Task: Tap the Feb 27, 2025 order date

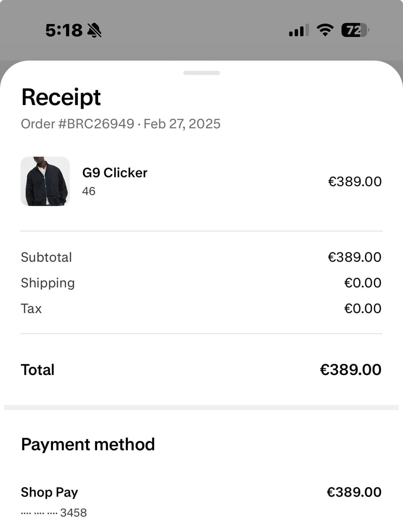Action: point(182,124)
